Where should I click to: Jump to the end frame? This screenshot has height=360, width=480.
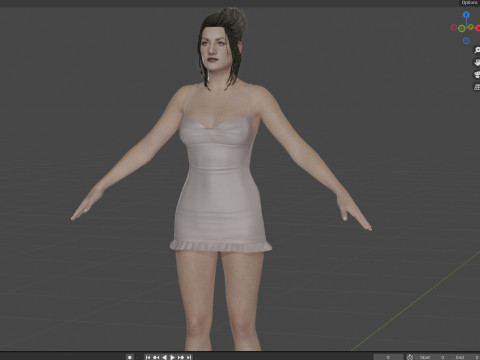point(189,357)
